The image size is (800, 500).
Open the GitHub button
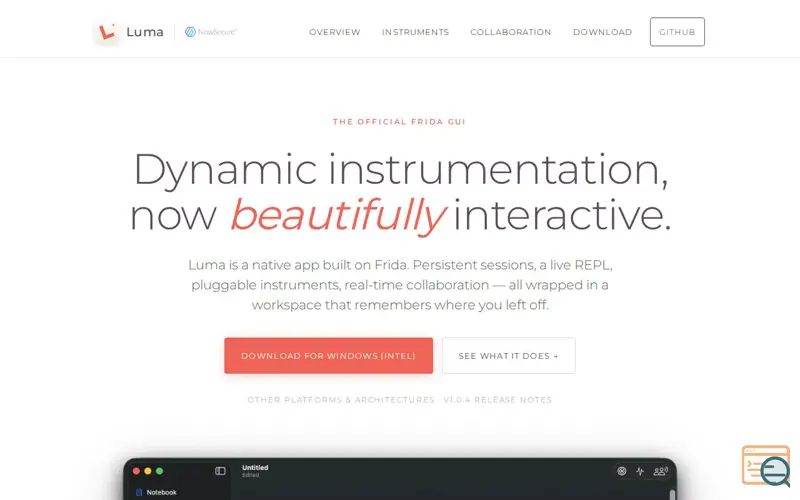[677, 32]
